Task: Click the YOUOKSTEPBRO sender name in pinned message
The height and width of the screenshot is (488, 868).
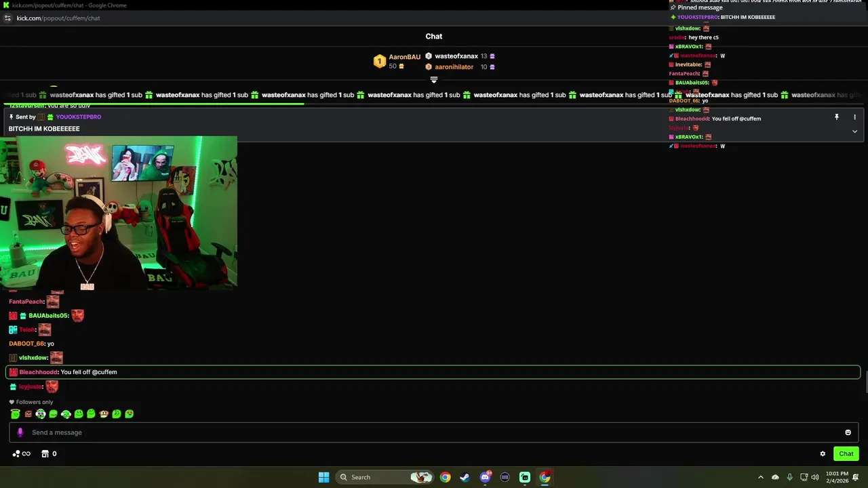Action: click(x=79, y=117)
